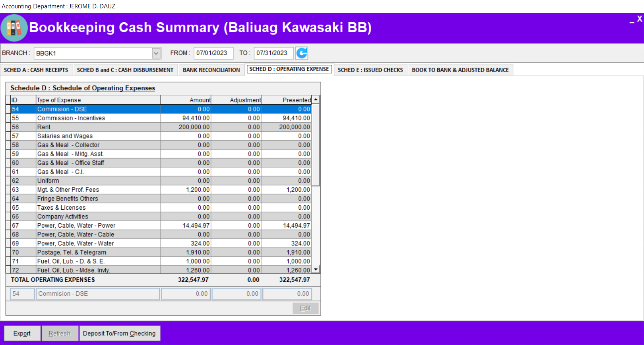The width and height of the screenshot is (644, 345).
Task: Open the BANK RECONCILIATION tab
Action: pyautogui.click(x=211, y=70)
